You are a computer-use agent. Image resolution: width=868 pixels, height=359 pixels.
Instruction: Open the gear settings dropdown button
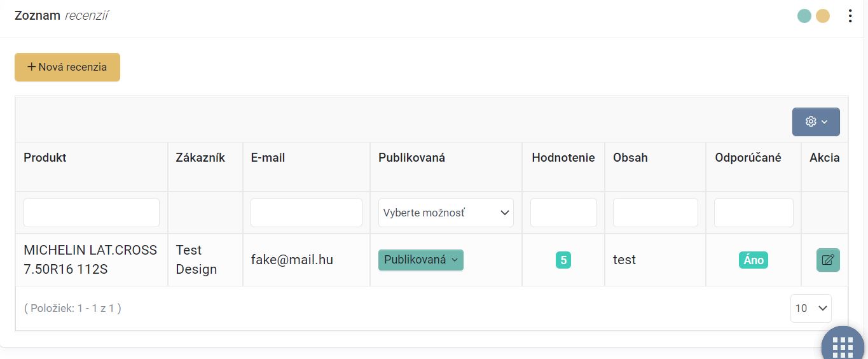pyautogui.click(x=816, y=122)
